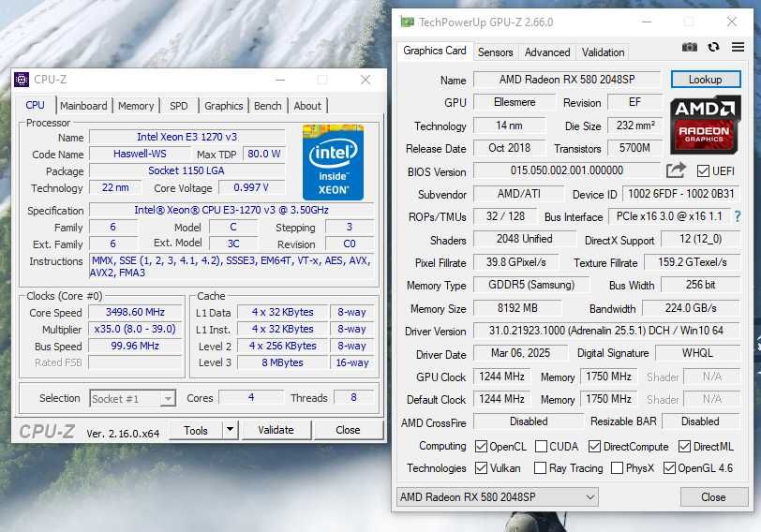Click the Texture Fillrate value 159.2 GTexel/s
Image resolution: width=761 pixels, height=532 pixels.
click(x=693, y=262)
